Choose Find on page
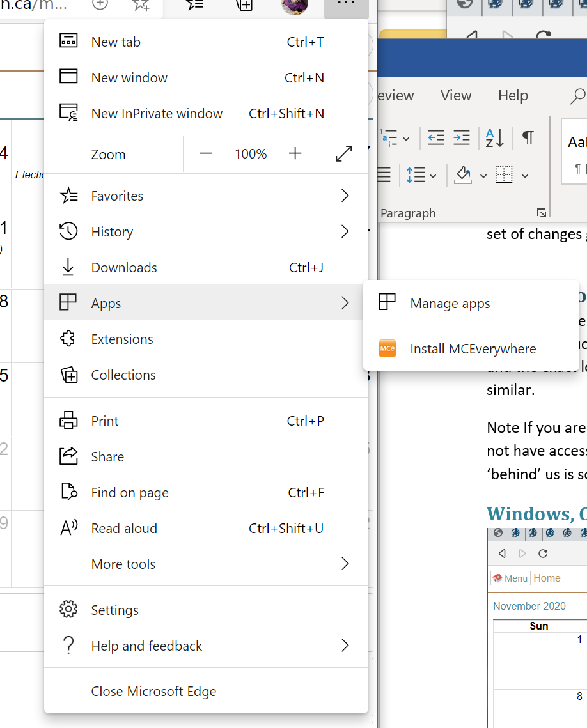The image size is (587, 728). (x=206, y=492)
